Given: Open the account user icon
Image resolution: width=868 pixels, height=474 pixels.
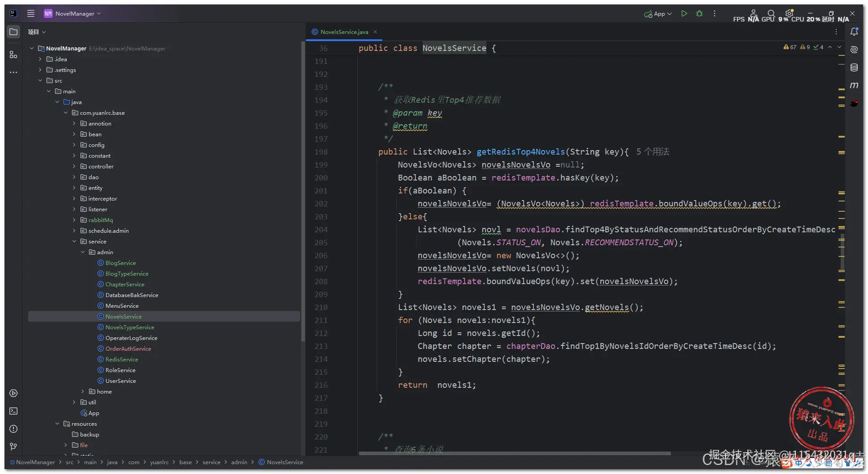Looking at the screenshot, I should [754, 13].
